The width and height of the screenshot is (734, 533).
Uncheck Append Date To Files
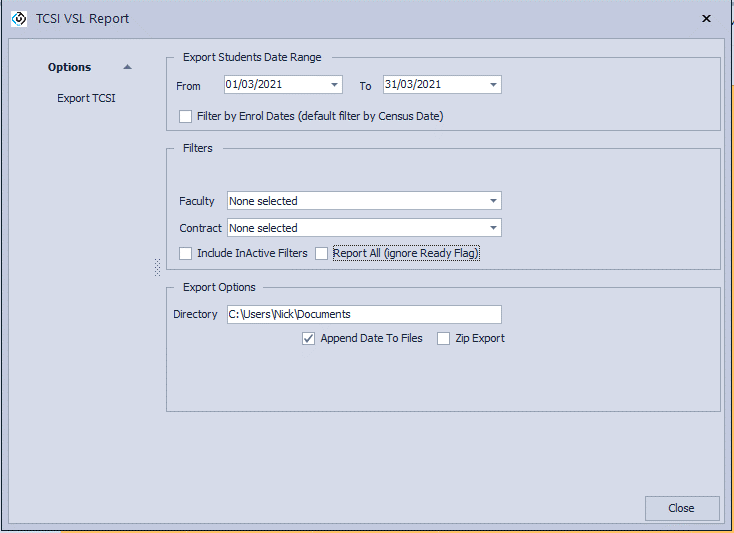click(309, 339)
